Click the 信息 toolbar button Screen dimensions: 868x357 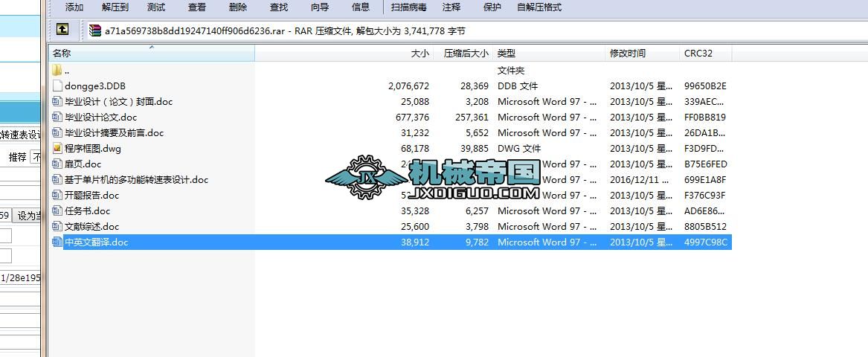361,7
